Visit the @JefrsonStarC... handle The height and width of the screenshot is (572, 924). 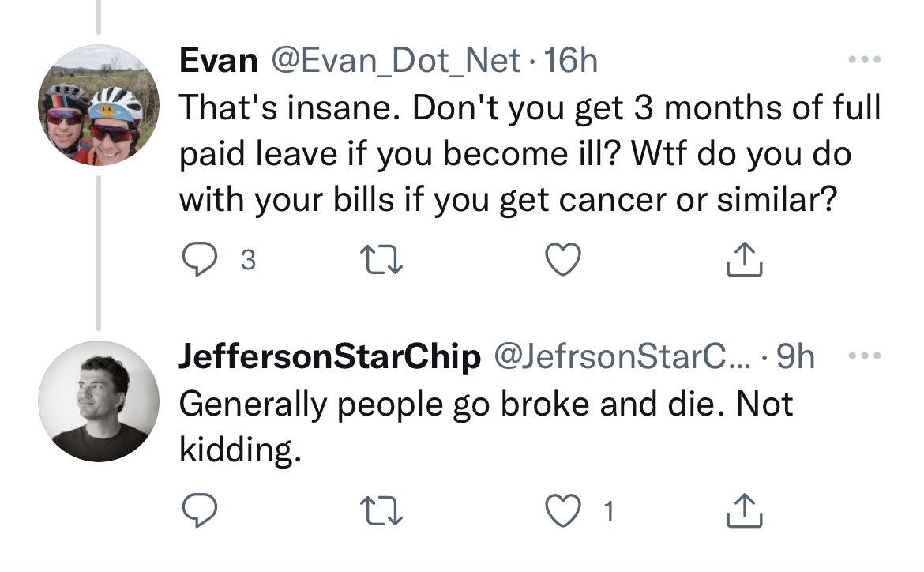(623, 358)
